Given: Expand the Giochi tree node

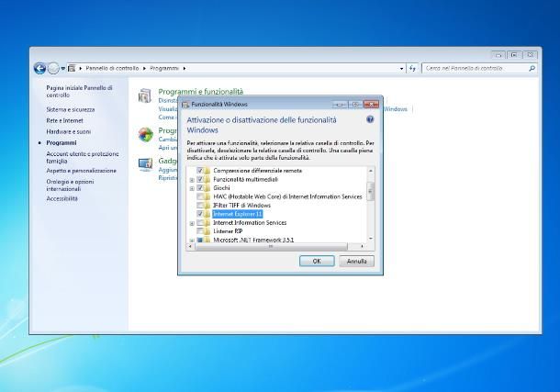Looking at the screenshot, I should pos(192,188).
